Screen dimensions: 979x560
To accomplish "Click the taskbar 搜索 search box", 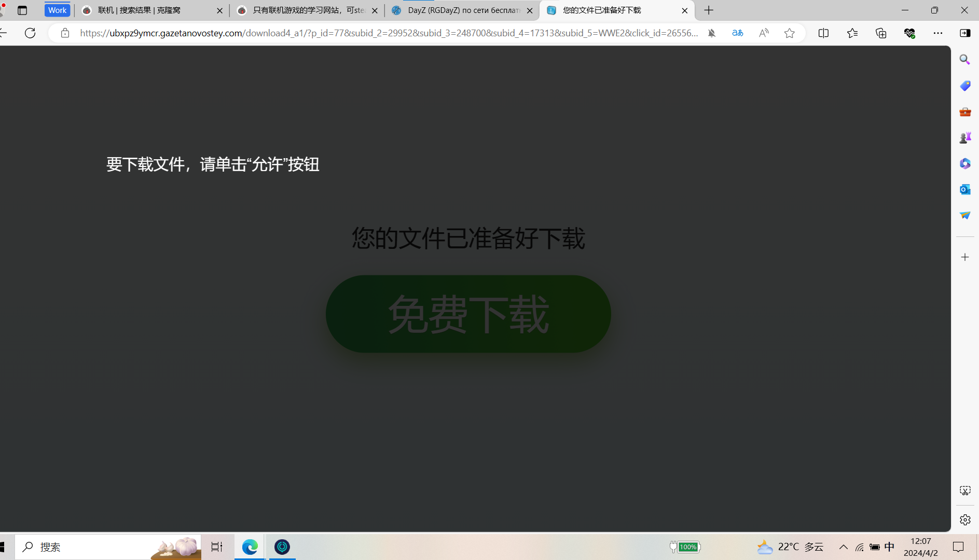I will pos(108,547).
